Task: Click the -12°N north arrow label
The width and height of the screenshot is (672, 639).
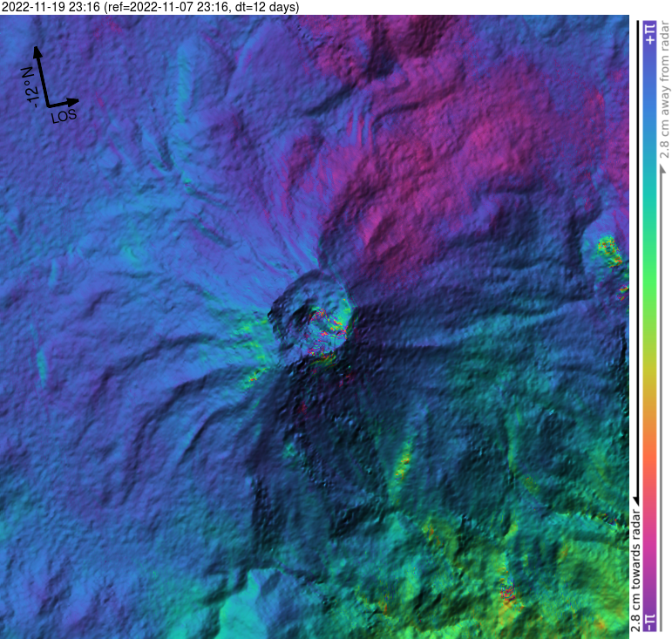Action: coord(30,87)
